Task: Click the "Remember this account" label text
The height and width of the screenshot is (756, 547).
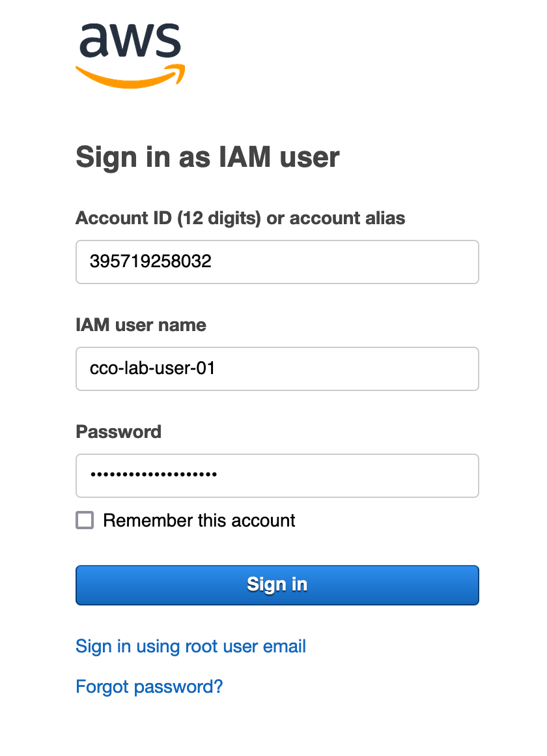Action: tap(199, 520)
